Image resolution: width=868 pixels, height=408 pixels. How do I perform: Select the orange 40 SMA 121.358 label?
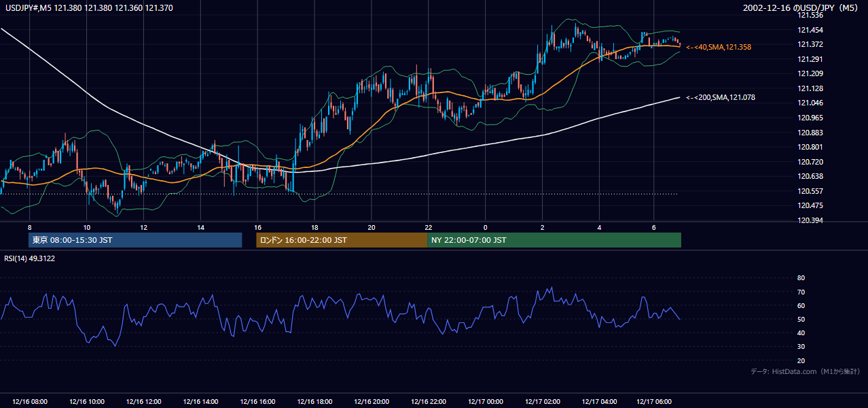(719, 47)
